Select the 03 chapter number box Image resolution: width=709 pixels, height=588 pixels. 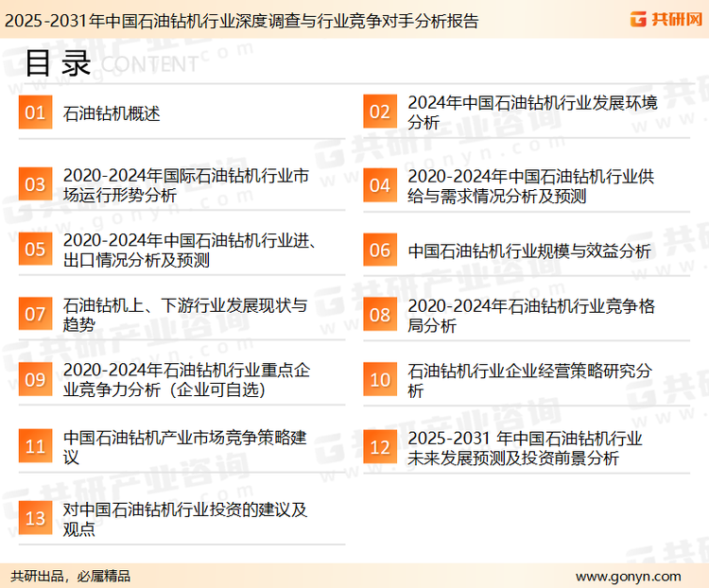(x=35, y=185)
